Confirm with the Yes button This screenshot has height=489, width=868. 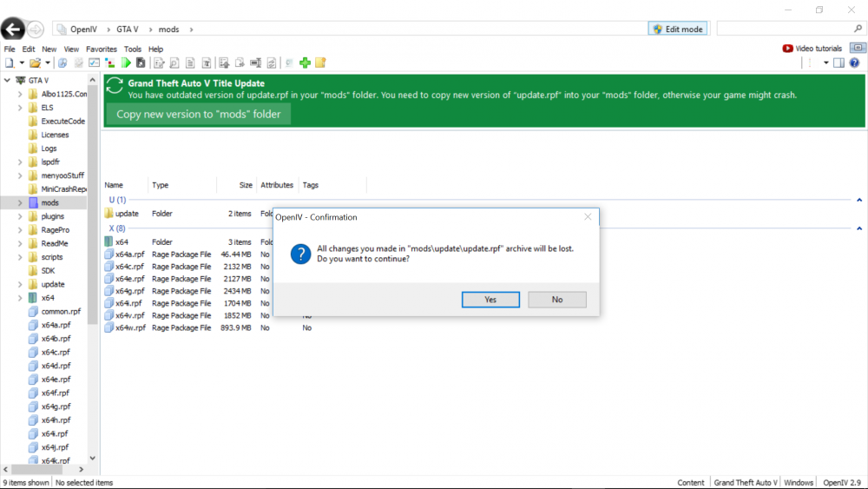click(490, 300)
